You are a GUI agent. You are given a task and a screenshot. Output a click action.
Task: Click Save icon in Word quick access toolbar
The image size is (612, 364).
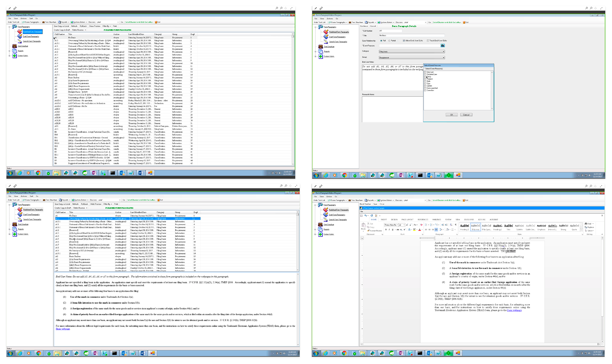click(361, 216)
